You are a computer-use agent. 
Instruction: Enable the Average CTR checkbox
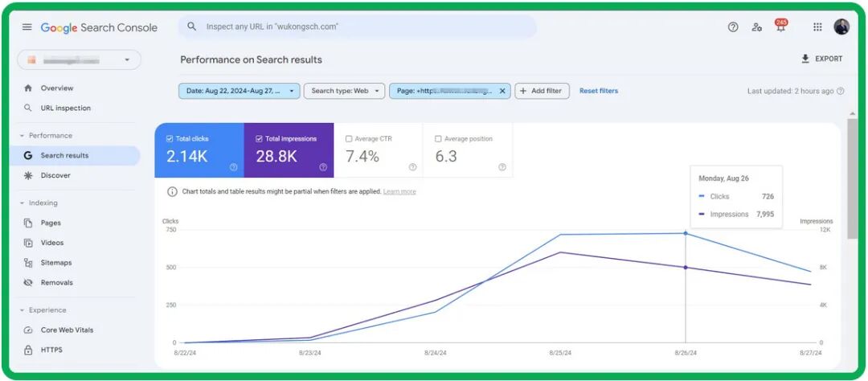click(349, 139)
